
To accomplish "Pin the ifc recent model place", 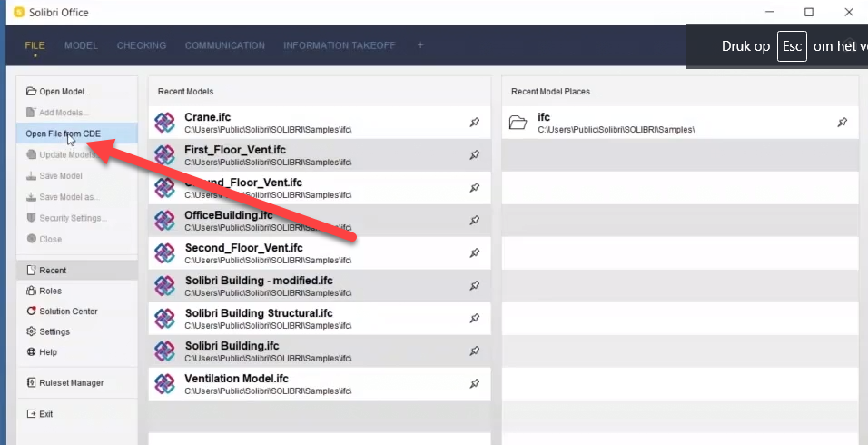I will click(842, 123).
